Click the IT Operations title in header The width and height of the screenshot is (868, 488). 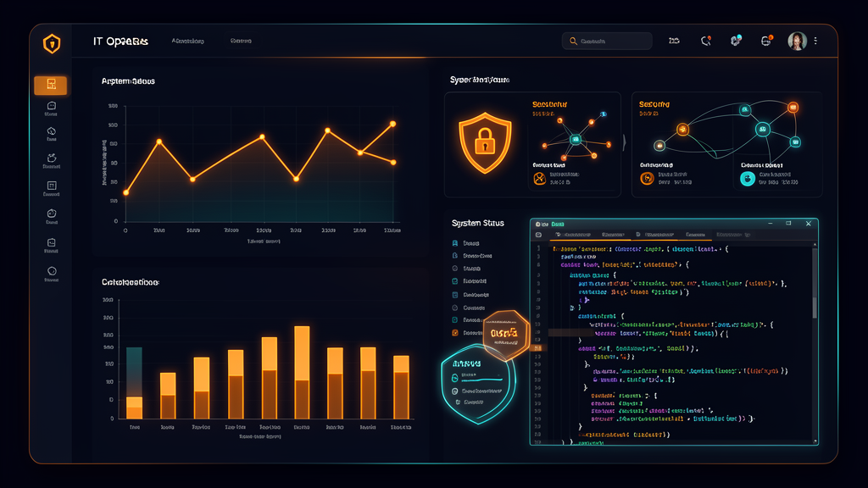point(120,42)
